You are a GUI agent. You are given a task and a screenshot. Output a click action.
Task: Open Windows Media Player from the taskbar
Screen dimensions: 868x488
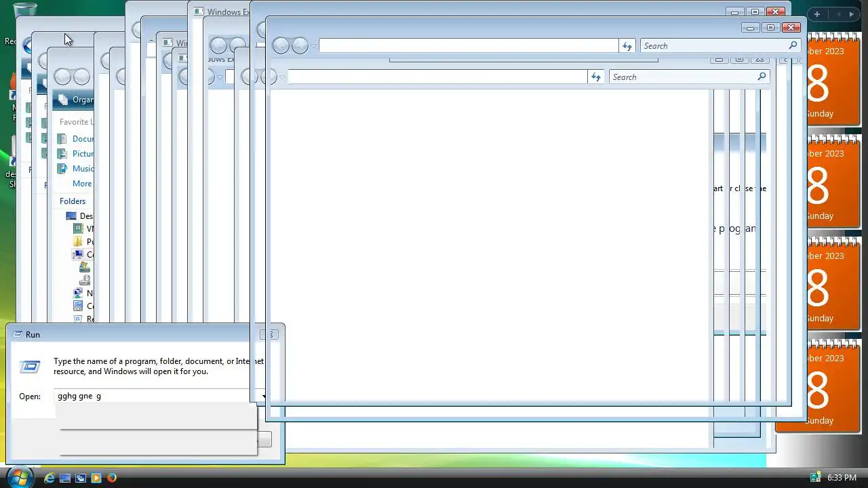96,478
